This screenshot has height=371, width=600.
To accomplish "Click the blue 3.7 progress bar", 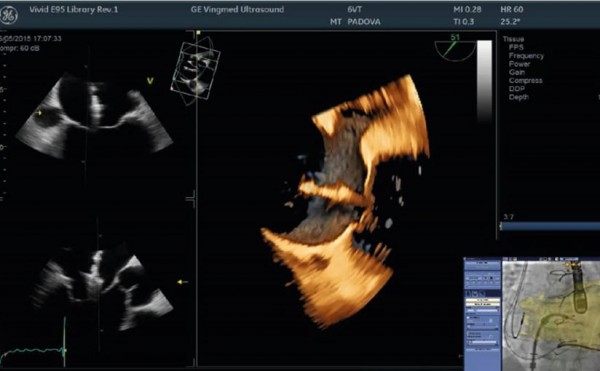I will (550, 226).
